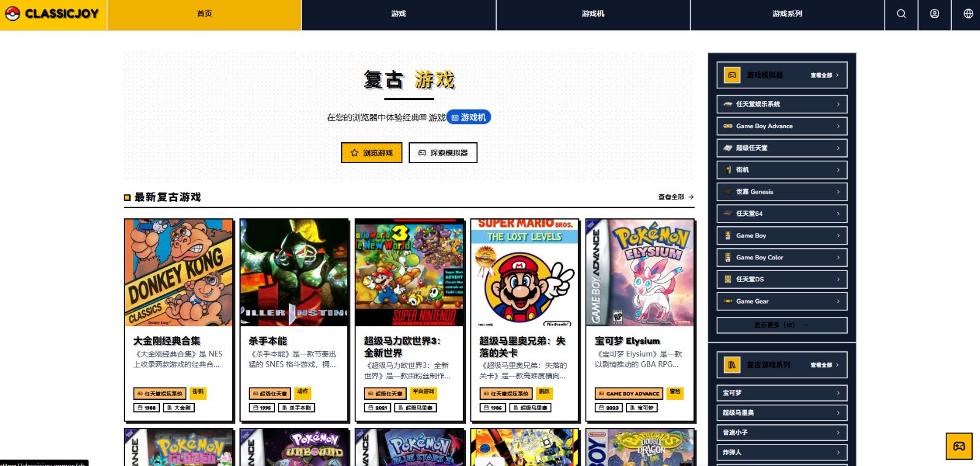Click 大金刚 series tag
Image resolution: width=980 pixels, height=466 pixels.
point(179,408)
